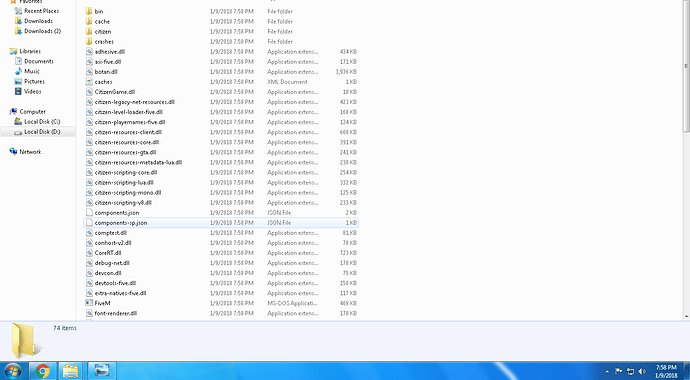Click the adhesive.dll file icon

[x=89, y=52]
